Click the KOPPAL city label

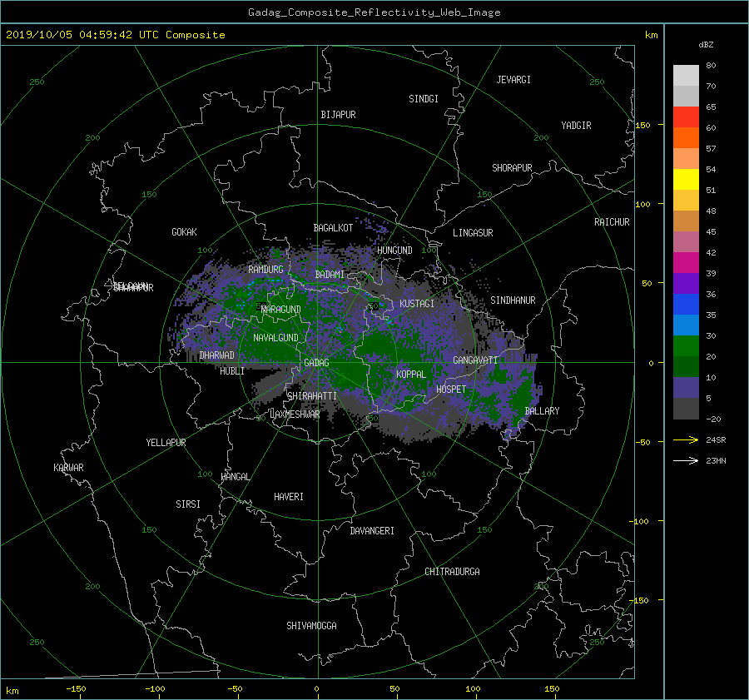(x=411, y=375)
